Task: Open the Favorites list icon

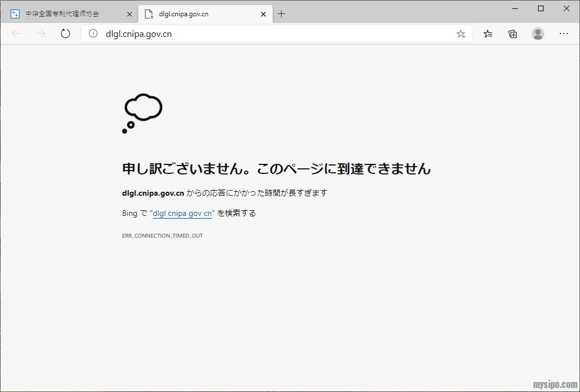Action: pyautogui.click(x=488, y=34)
